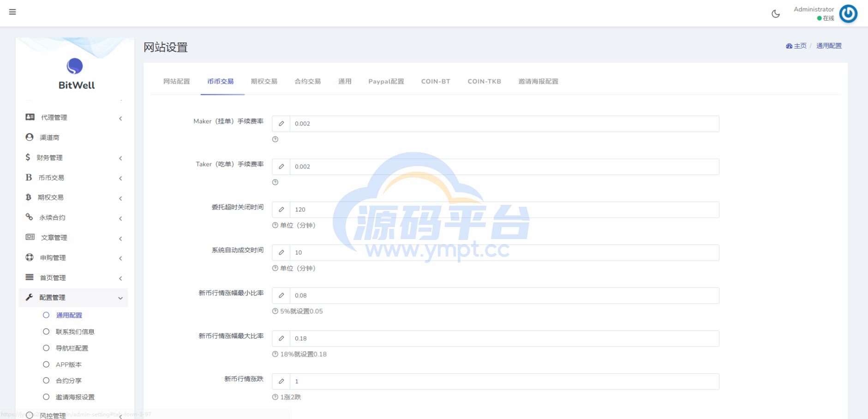Open 通用配置 in the sidebar
Image resolution: width=868 pixels, height=419 pixels.
coord(69,315)
